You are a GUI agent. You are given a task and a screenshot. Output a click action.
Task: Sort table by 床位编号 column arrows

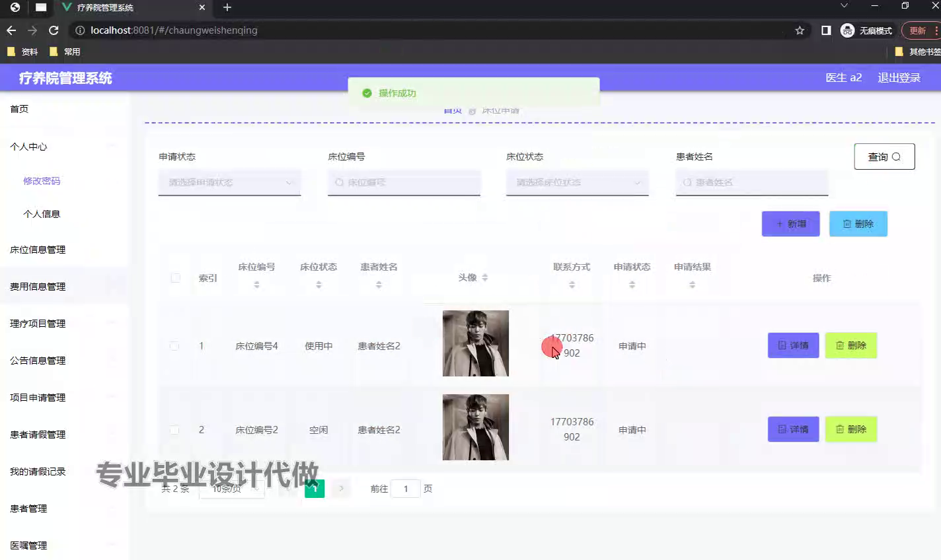(256, 285)
